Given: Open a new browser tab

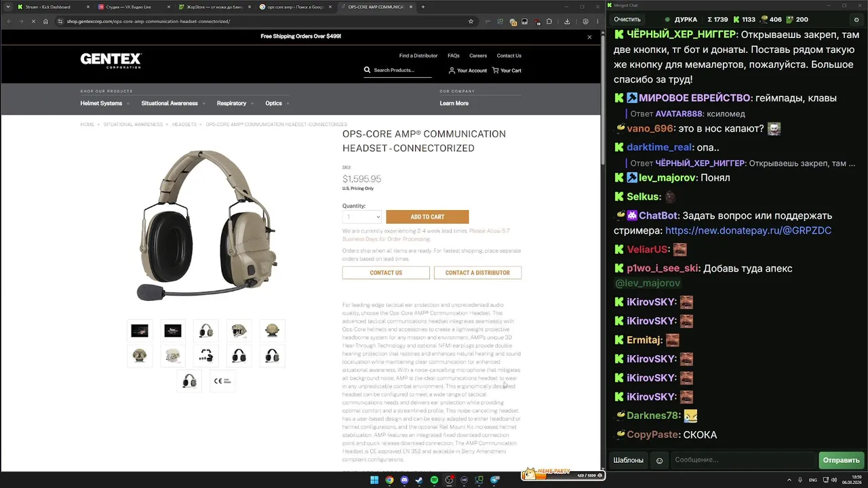Looking at the screenshot, I should point(423,7).
